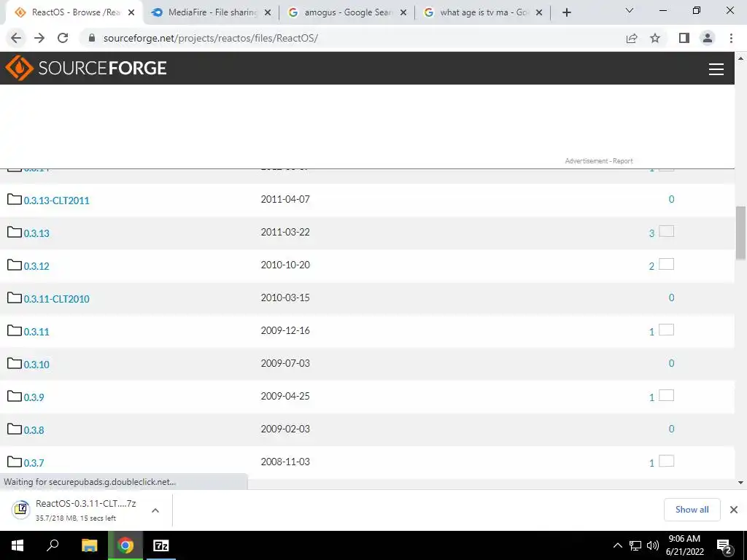Select the ReactOS Browse tab
This screenshot has height=560, width=747.
pyautogui.click(x=74, y=13)
